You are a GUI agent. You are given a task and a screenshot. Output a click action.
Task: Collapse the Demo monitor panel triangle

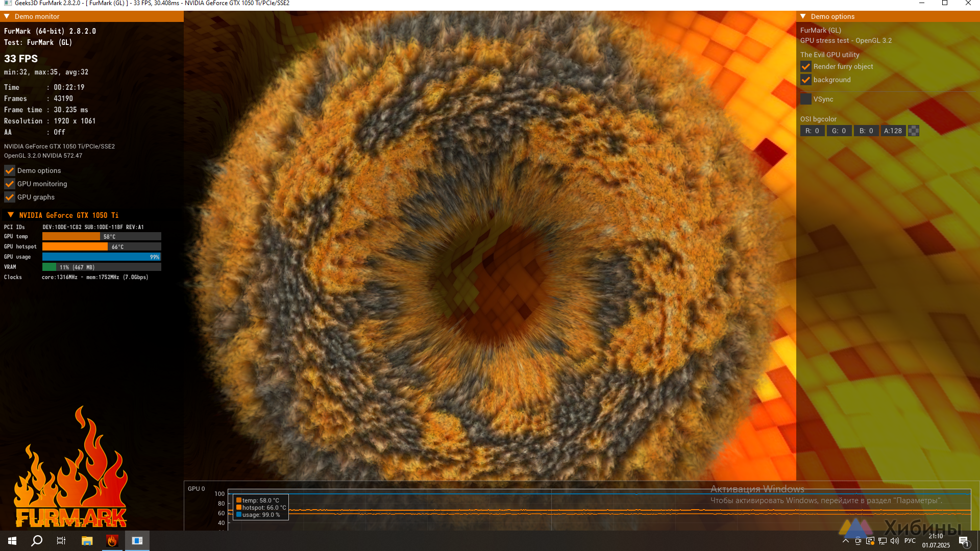coord(7,17)
